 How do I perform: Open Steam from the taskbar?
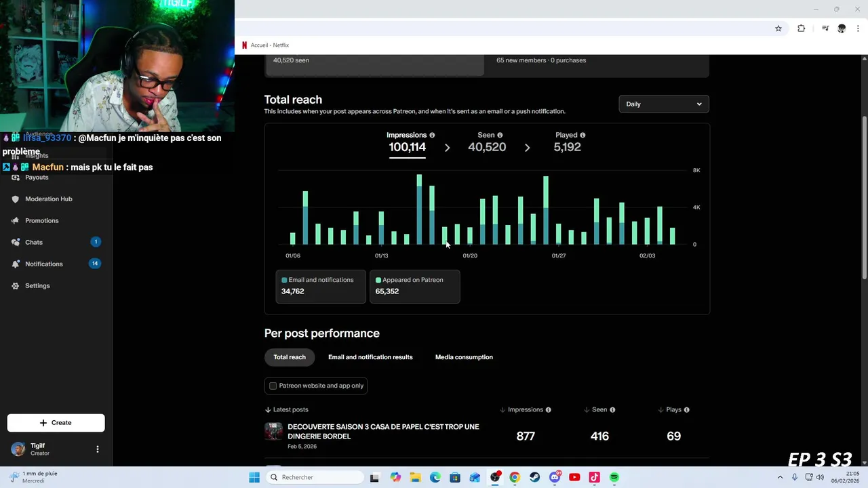(x=535, y=477)
